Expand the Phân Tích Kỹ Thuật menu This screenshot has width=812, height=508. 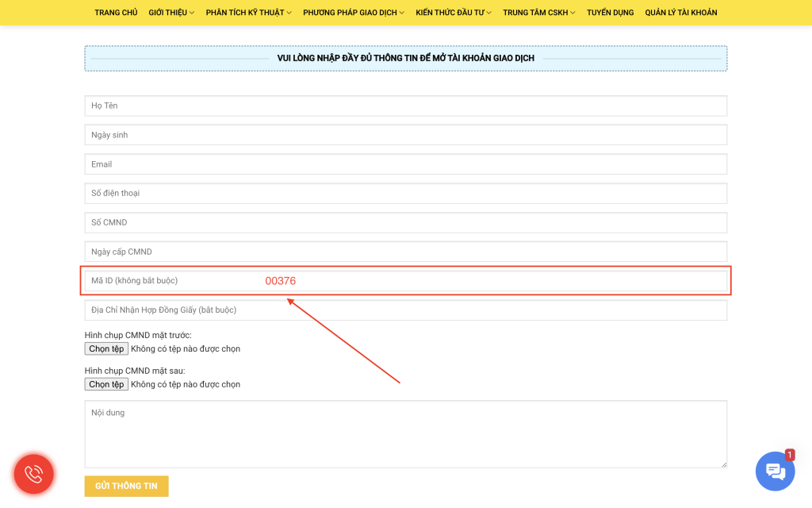pyautogui.click(x=248, y=13)
